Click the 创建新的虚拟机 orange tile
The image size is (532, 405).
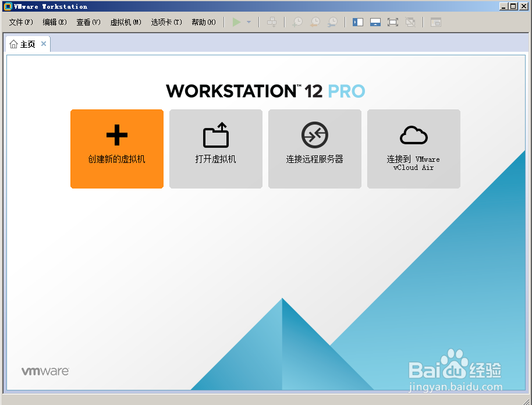point(117,149)
